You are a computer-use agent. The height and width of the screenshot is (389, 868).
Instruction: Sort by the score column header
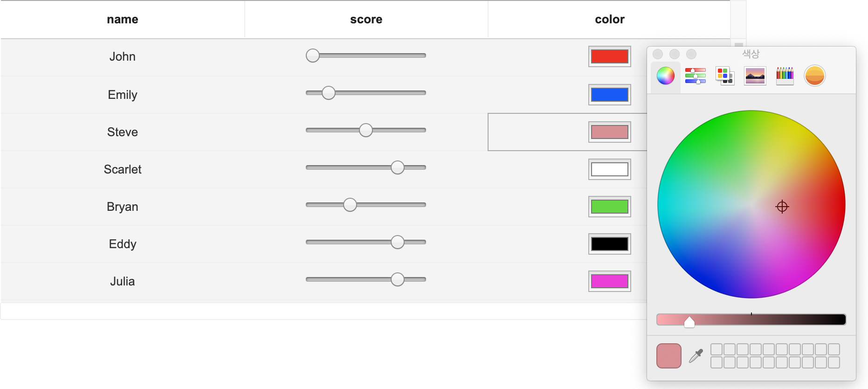coord(366,19)
